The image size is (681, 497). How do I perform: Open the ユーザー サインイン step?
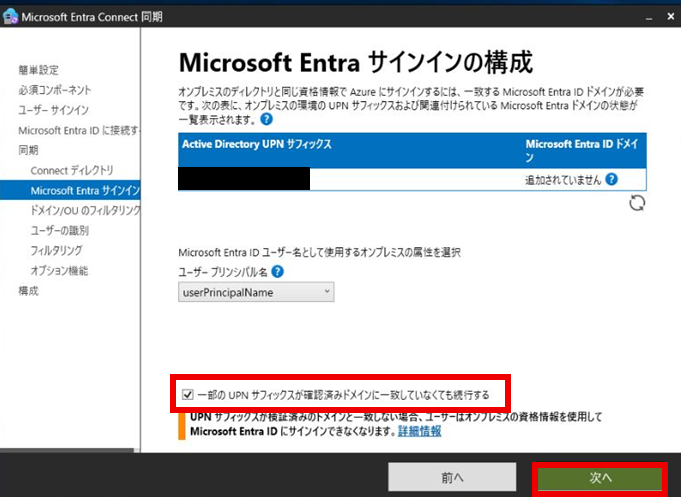pos(54,110)
